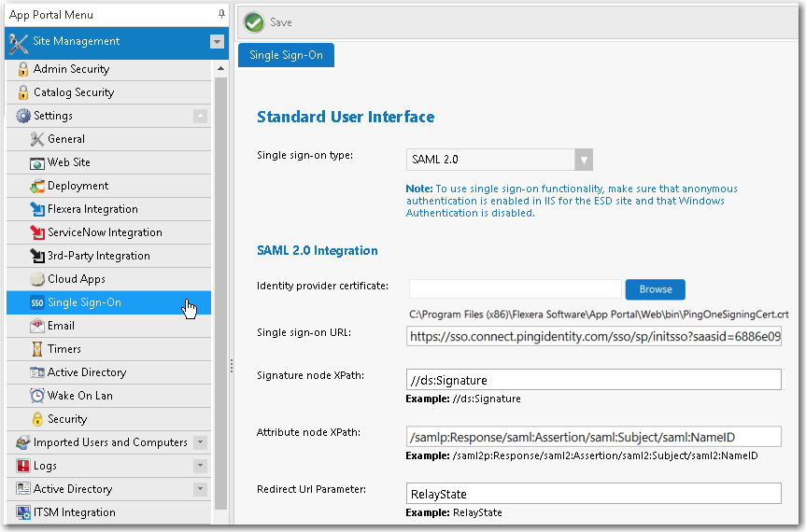806x532 pixels.
Task: Click the Browse button for certificate
Action: point(655,289)
